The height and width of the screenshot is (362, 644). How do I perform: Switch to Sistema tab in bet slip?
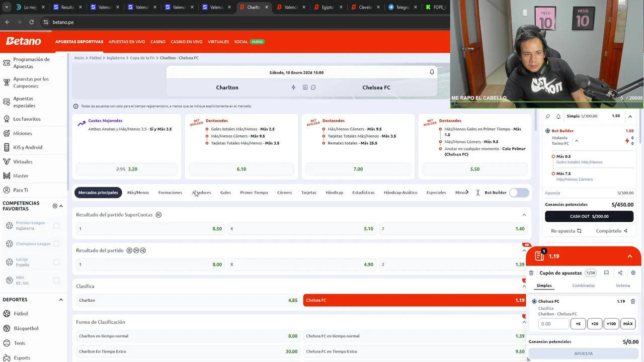tap(622, 286)
